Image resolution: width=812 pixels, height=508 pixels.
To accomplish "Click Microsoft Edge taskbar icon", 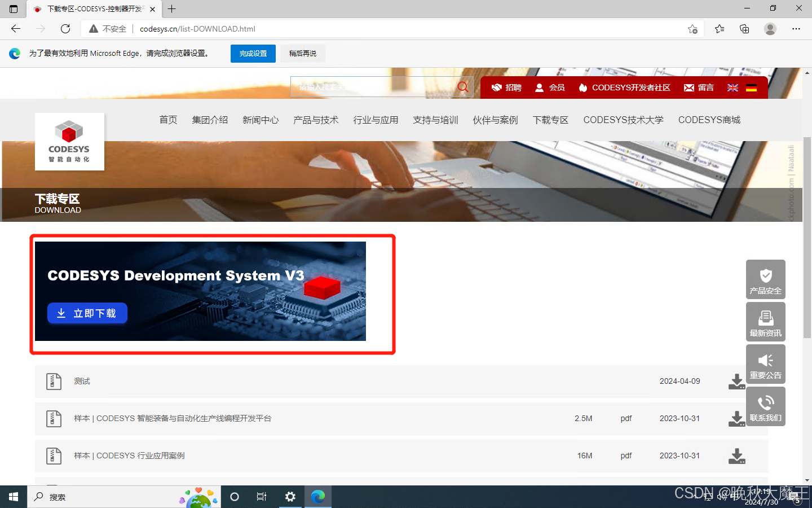I will (x=318, y=497).
